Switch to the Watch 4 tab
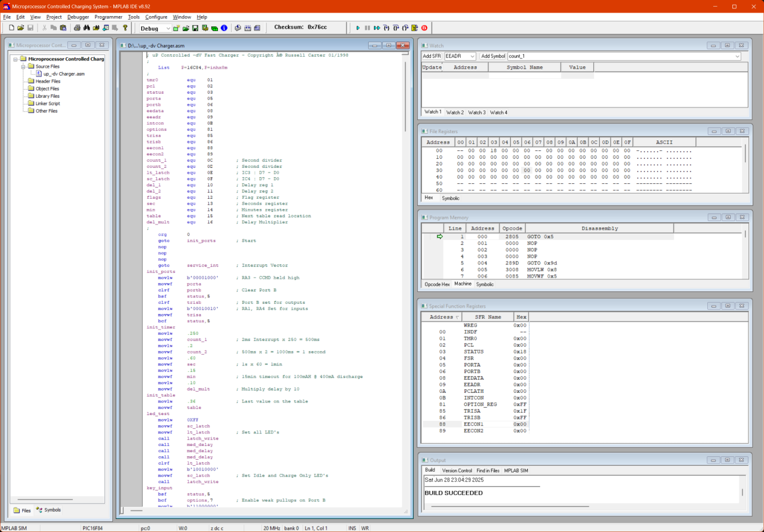764x532 pixels. (498, 112)
